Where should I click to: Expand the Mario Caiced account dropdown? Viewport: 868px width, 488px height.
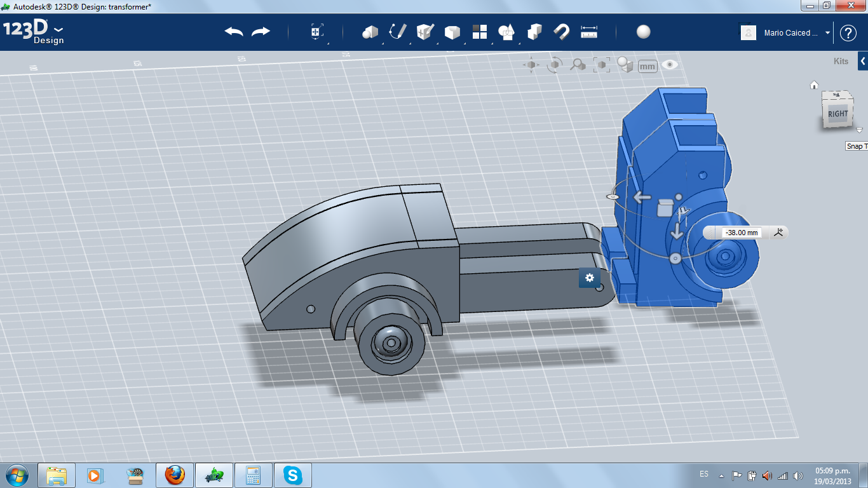[827, 33]
